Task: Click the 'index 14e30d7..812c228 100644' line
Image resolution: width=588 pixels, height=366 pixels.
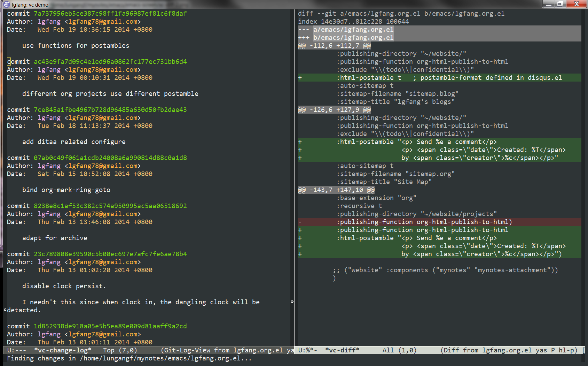Action: click(x=353, y=22)
